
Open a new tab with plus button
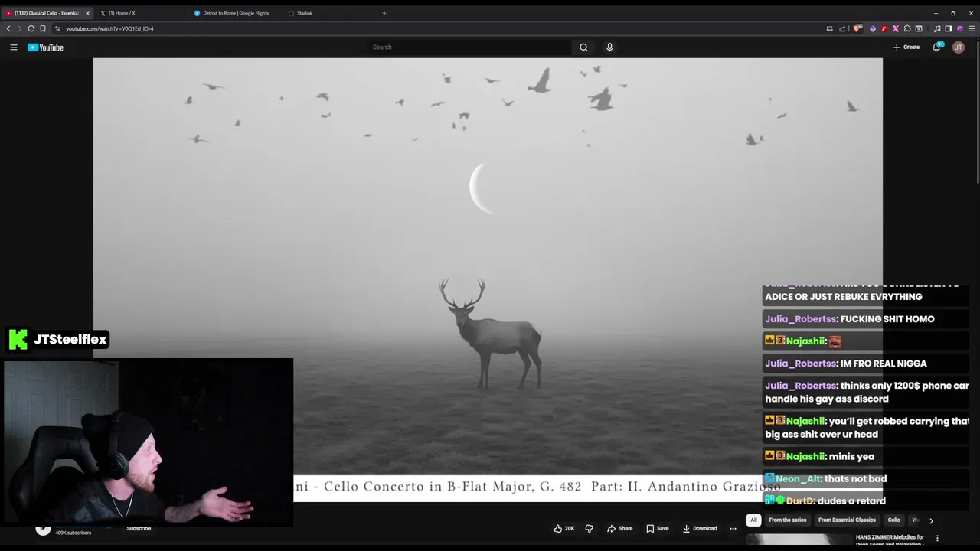pyautogui.click(x=384, y=13)
